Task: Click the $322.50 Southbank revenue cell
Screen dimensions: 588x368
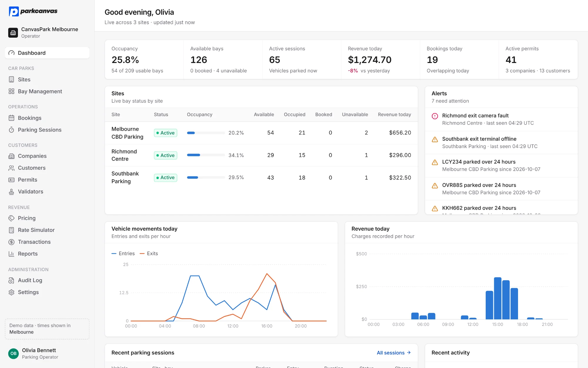Action: (400, 178)
